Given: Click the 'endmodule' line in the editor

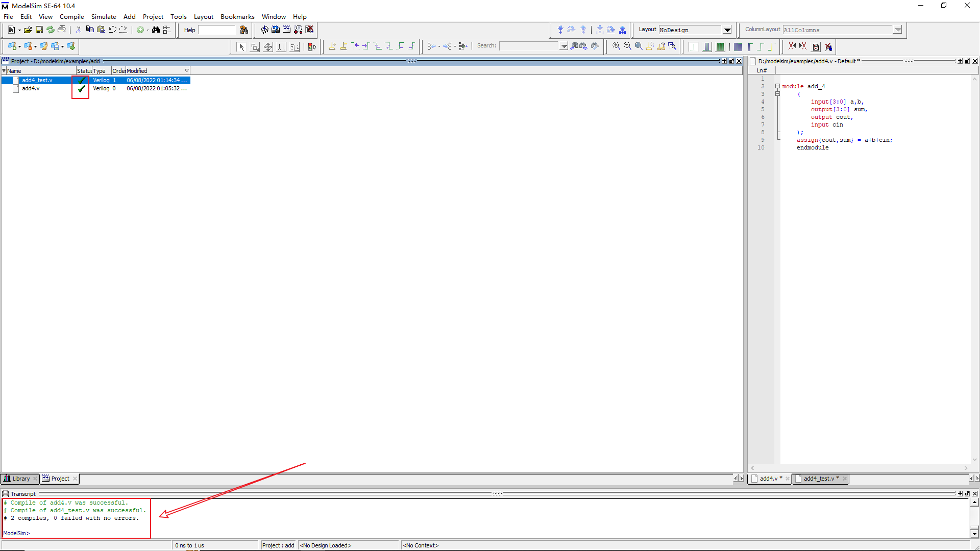Looking at the screenshot, I should 813,147.
